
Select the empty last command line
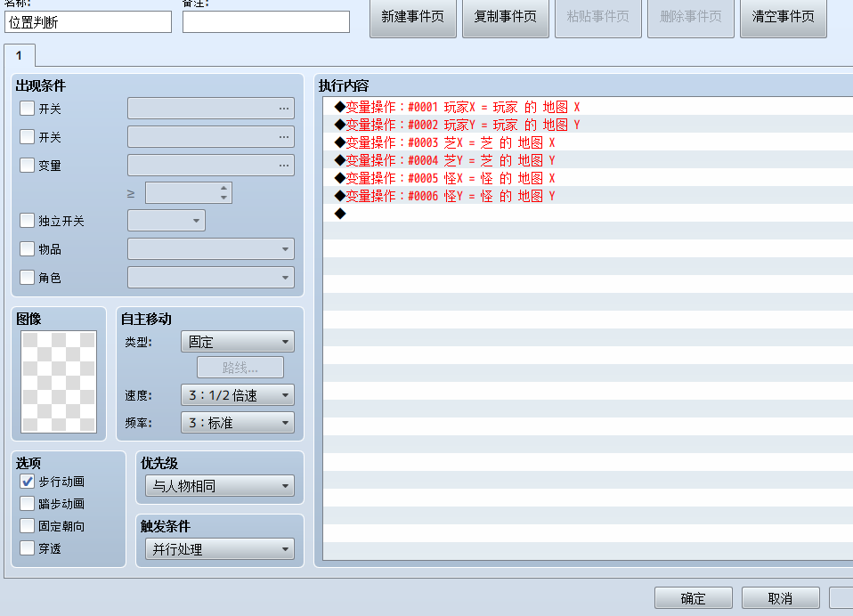point(588,213)
